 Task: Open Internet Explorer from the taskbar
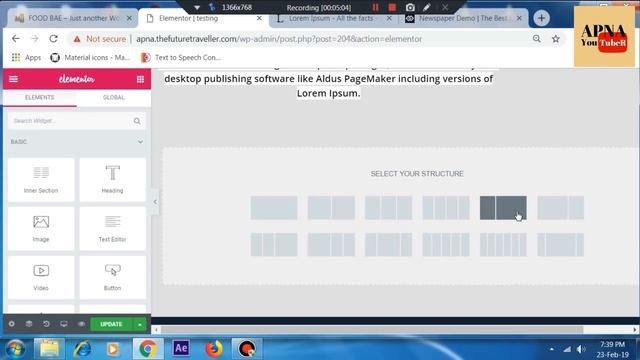point(82,349)
